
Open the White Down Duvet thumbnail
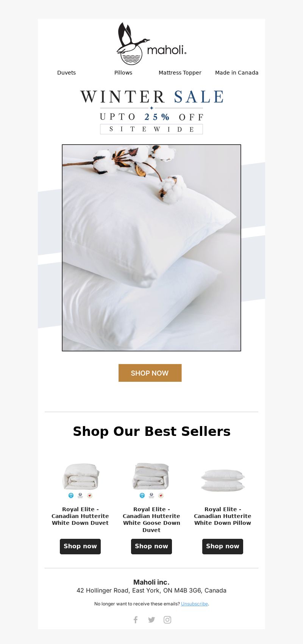tap(80, 481)
